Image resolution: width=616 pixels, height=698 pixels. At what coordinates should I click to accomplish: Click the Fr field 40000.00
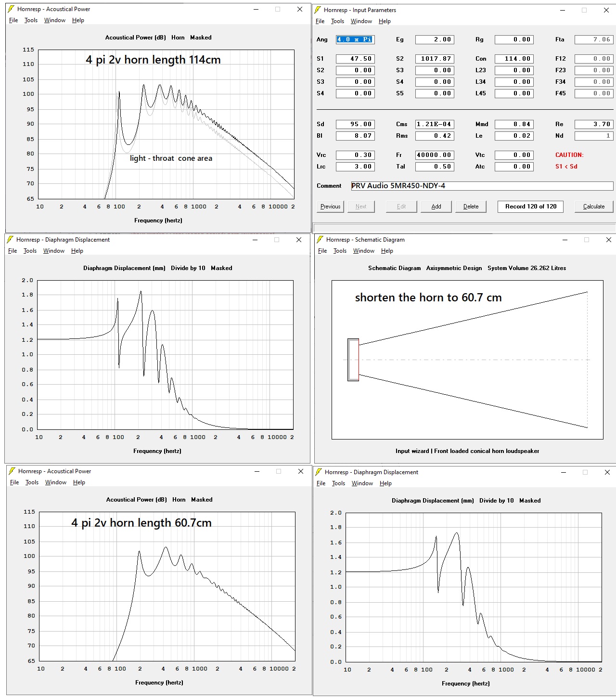coord(435,155)
